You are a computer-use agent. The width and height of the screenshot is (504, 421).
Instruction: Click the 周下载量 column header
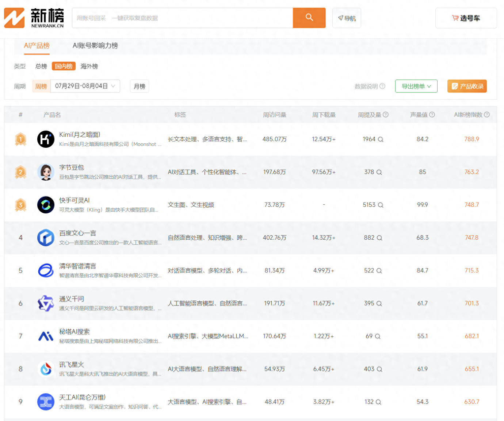(x=324, y=115)
